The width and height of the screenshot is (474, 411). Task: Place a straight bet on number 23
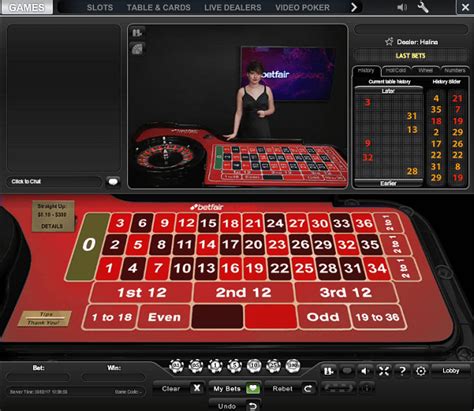pyautogui.click(x=277, y=245)
